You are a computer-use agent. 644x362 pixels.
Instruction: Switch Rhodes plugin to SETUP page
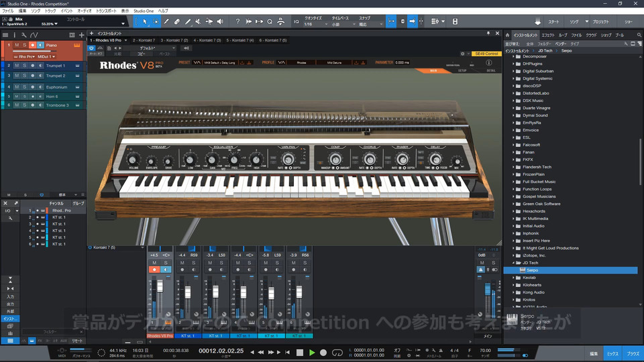[x=462, y=70]
